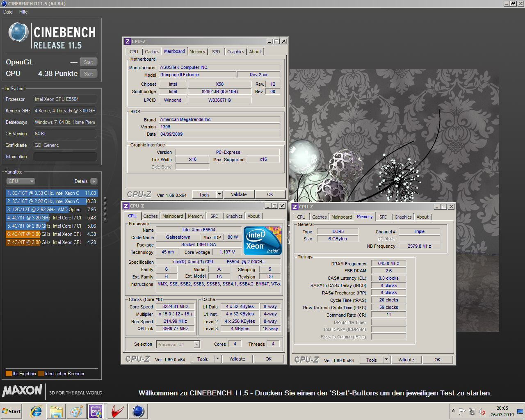Image resolution: width=525 pixels, height=420 pixels.
Task: Switch to CPU-Z in the taskbar
Action: click(x=96, y=411)
